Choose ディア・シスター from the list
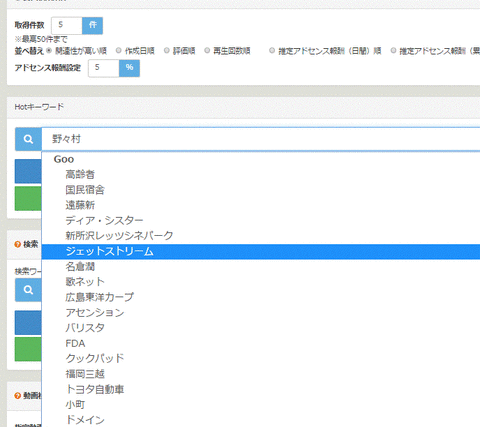This screenshot has width=480, height=427. pyautogui.click(x=261, y=220)
